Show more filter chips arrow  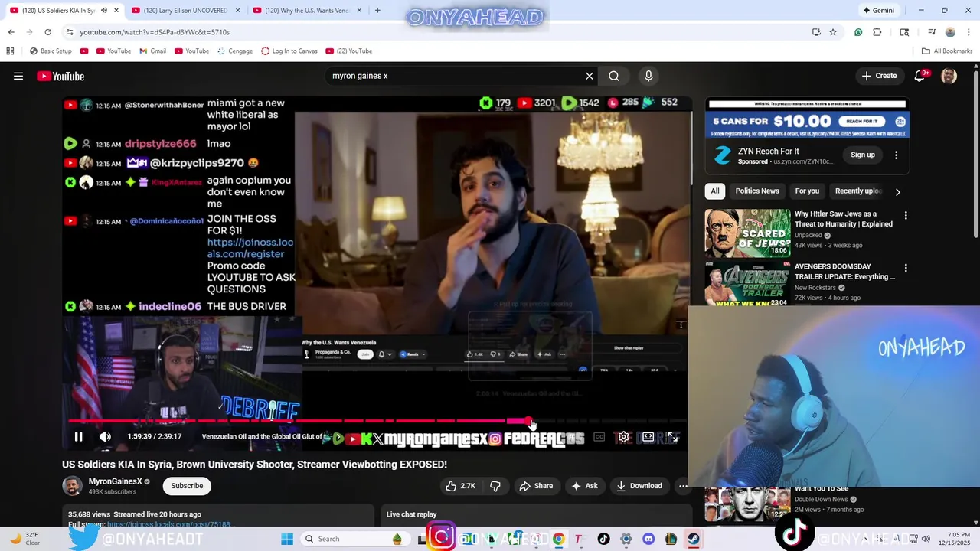(897, 191)
